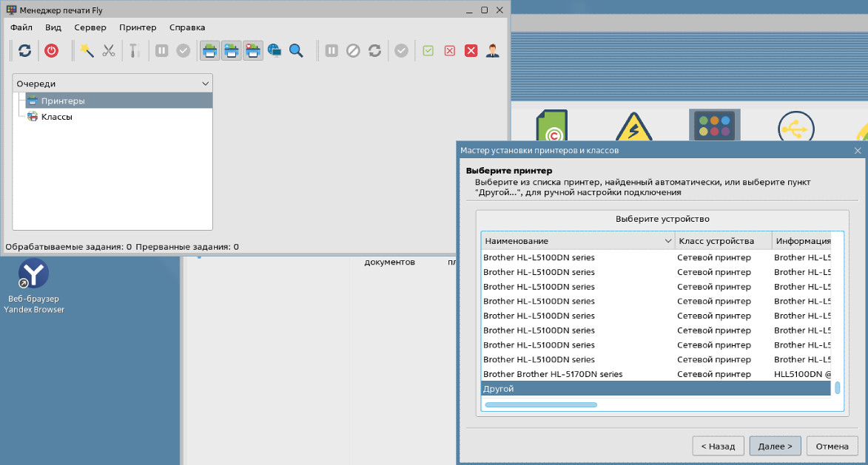Click the solid red X toolbar icon
The width and height of the screenshot is (868, 465).
(x=471, y=50)
